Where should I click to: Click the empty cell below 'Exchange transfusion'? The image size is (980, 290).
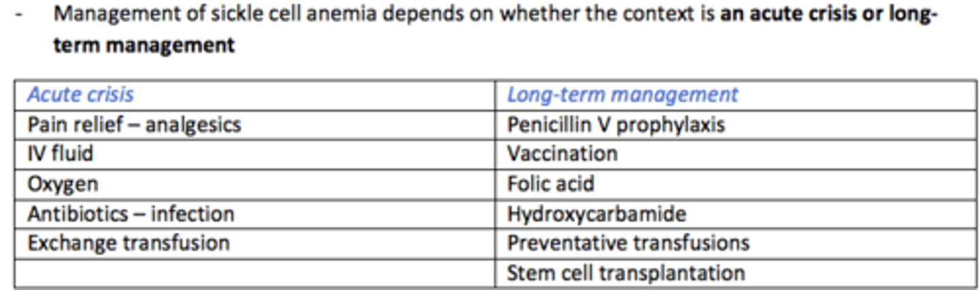pos(255,273)
